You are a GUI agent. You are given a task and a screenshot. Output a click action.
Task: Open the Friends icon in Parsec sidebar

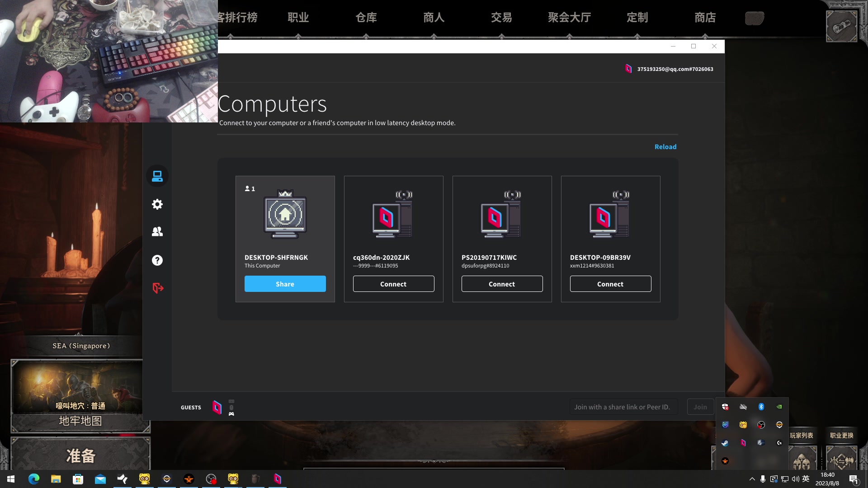coord(157,232)
